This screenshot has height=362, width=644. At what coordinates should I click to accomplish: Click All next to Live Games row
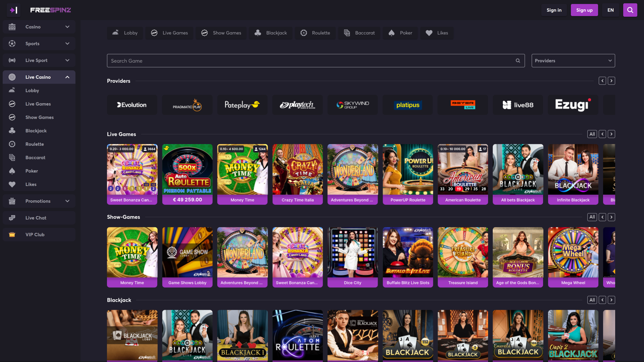(592, 134)
